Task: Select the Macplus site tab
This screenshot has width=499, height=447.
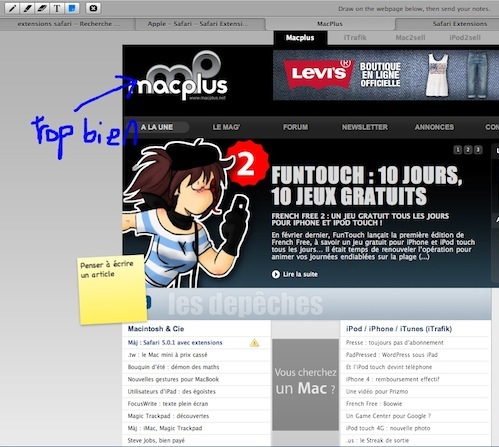Action: pos(300,38)
